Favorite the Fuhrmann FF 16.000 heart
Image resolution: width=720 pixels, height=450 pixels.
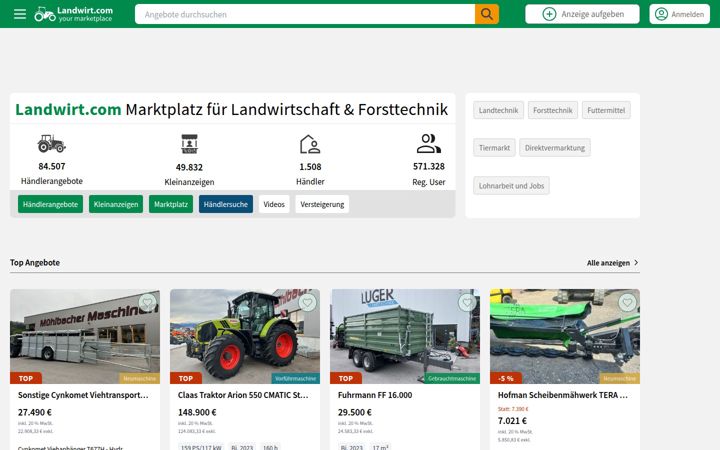[467, 303]
